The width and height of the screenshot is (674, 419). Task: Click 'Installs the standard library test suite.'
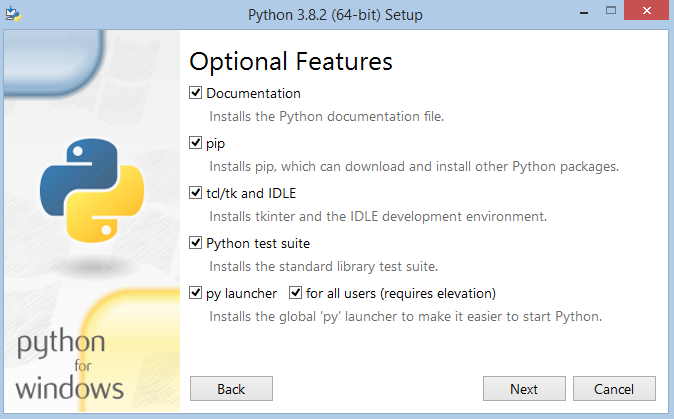(x=324, y=266)
